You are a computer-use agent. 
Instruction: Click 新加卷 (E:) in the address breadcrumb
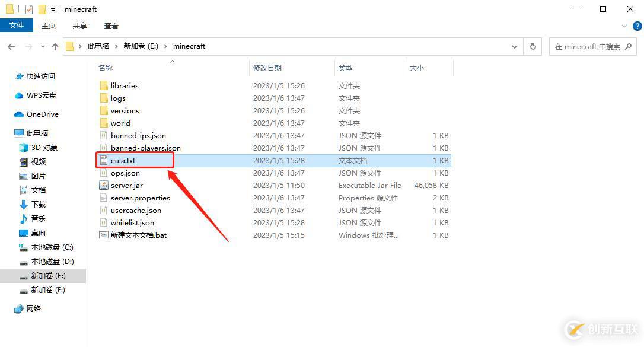point(141,46)
